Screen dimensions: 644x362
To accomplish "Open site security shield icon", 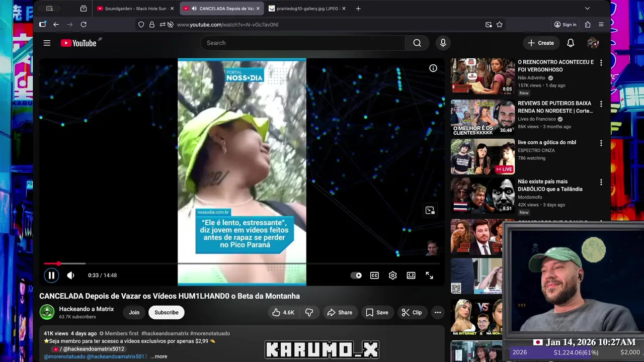I will point(141,24).
